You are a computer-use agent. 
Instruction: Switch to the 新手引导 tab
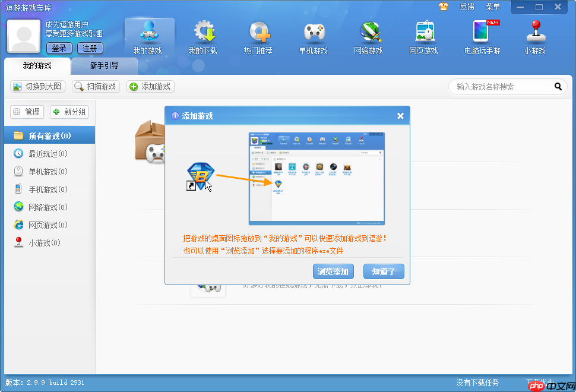coord(105,66)
